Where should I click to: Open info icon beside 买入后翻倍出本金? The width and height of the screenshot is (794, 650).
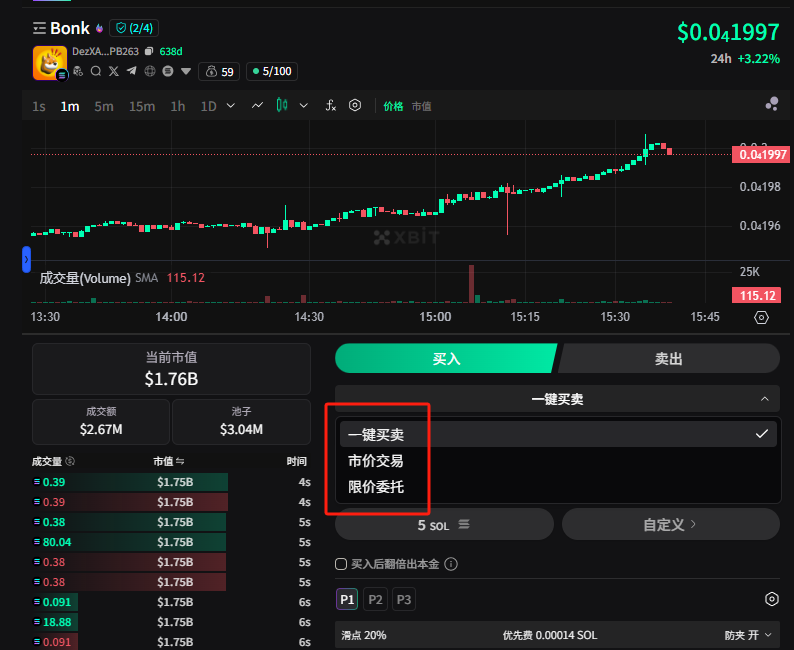pyautogui.click(x=451, y=564)
